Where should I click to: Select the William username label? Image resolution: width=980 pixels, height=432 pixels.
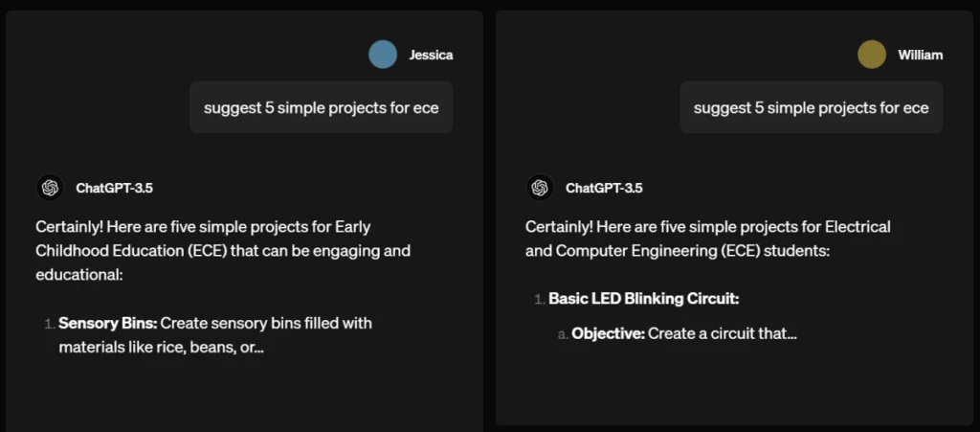[x=921, y=55]
